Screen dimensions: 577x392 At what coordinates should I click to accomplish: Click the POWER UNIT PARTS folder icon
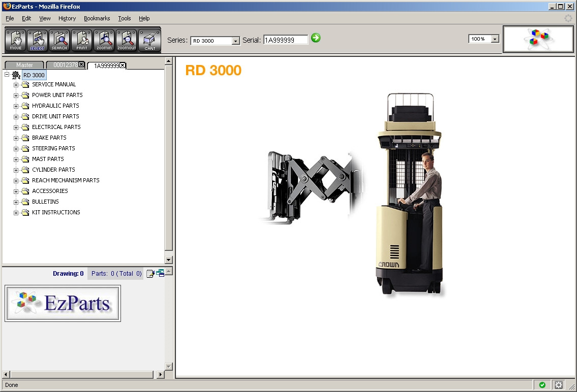tap(25, 95)
